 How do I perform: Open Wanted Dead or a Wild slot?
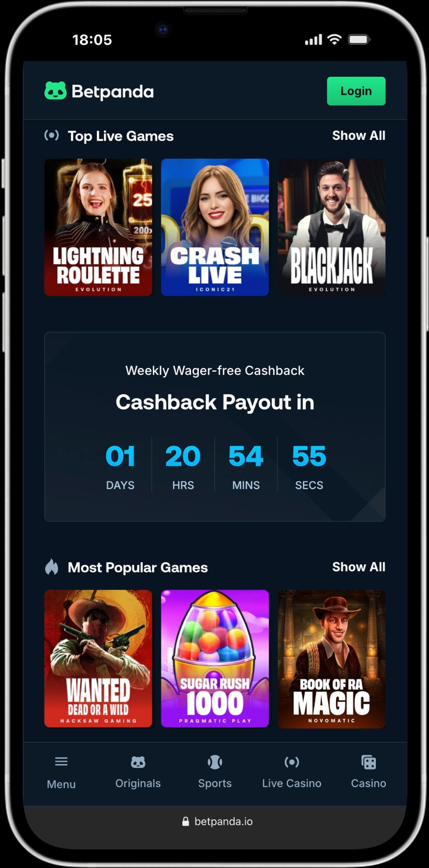(x=98, y=659)
